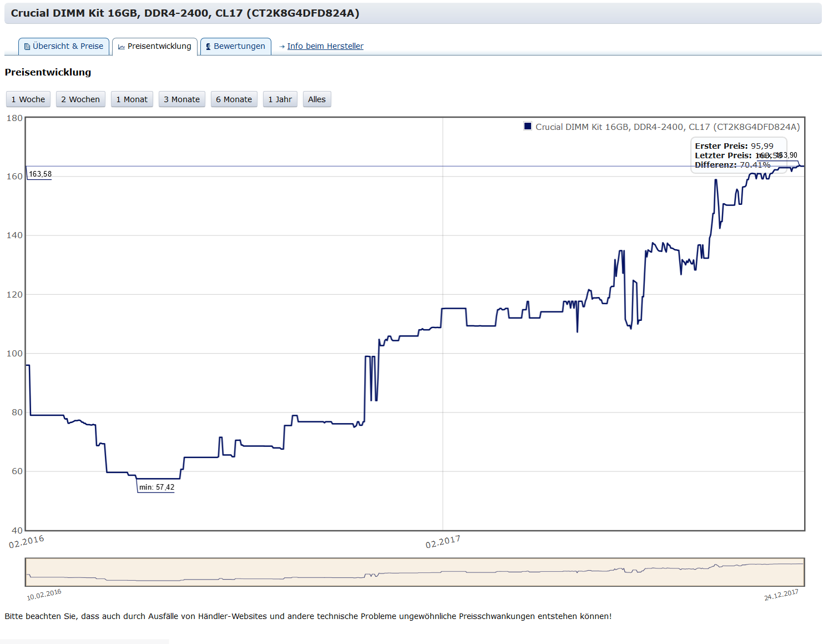Click the 02.2017 x-axis label
The height and width of the screenshot is (644, 823).
pos(443,541)
